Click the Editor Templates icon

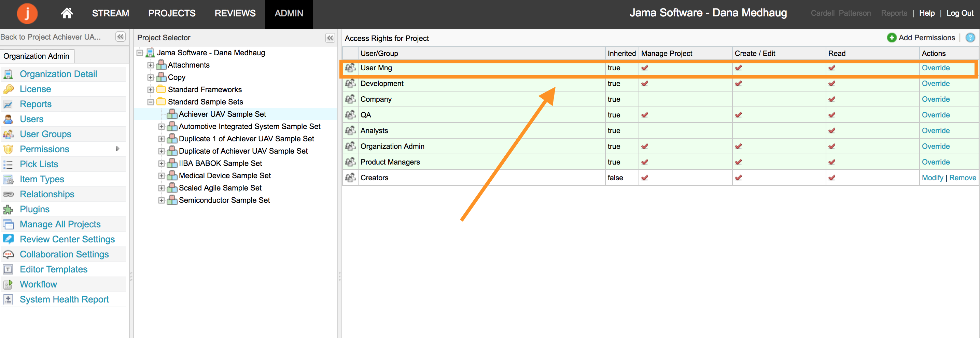click(8, 270)
